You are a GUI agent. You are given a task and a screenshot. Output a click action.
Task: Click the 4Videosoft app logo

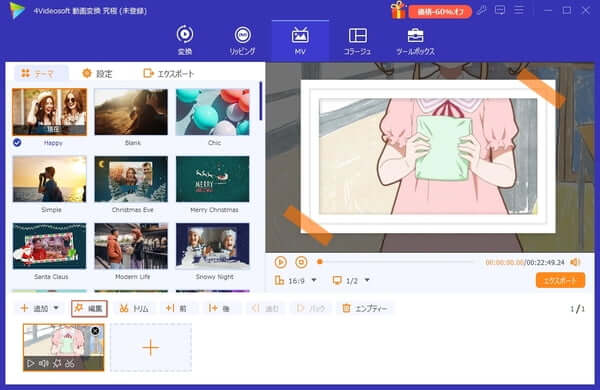18,10
